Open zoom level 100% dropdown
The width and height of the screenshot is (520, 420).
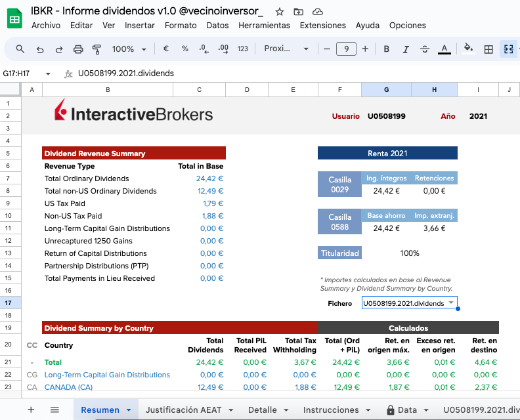coord(129,49)
